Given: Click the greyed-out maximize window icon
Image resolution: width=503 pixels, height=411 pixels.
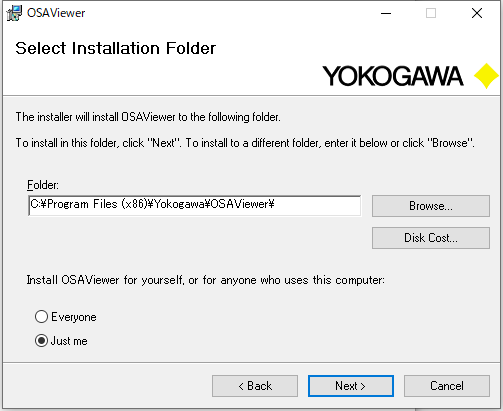Looking at the screenshot, I should tap(431, 13).
